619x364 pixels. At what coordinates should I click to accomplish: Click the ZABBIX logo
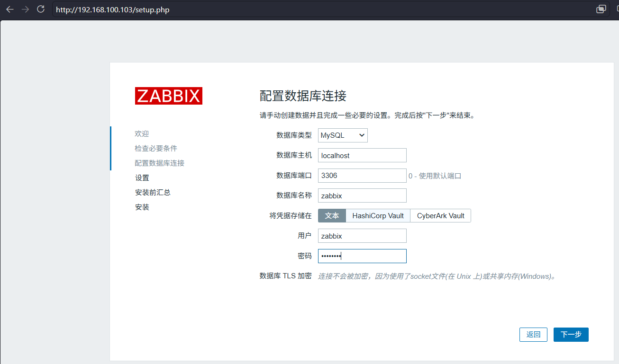pyautogui.click(x=169, y=96)
